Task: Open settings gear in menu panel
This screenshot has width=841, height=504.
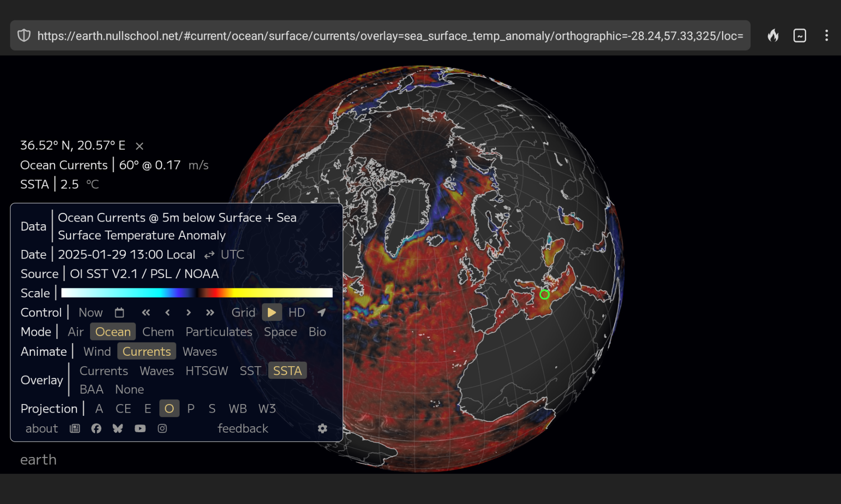Action: (323, 429)
